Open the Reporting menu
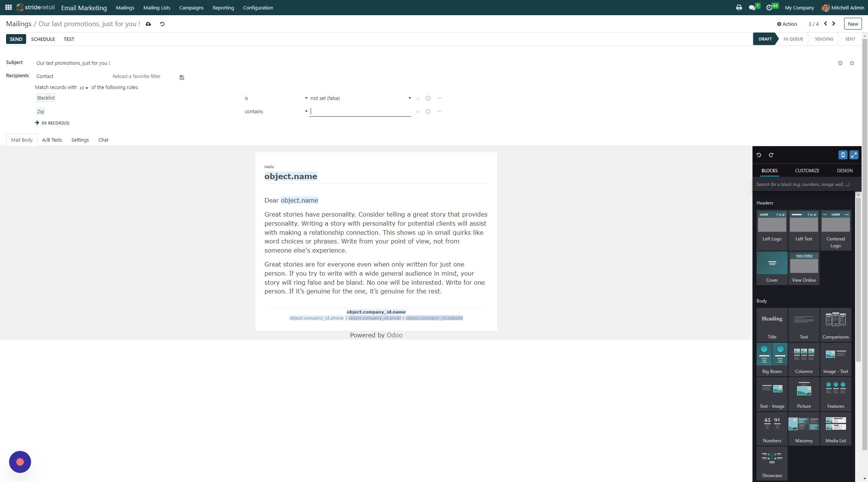The width and height of the screenshot is (868, 482). [x=223, y=8]
